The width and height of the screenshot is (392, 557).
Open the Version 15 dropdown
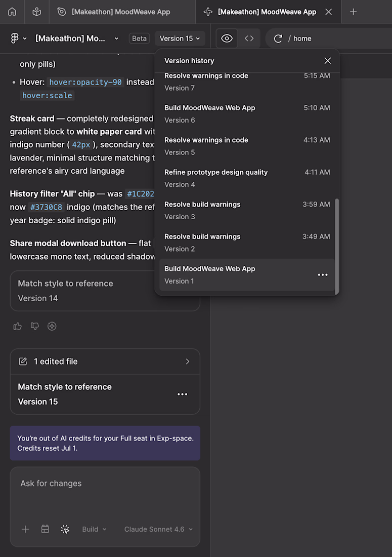coord(180,38)
